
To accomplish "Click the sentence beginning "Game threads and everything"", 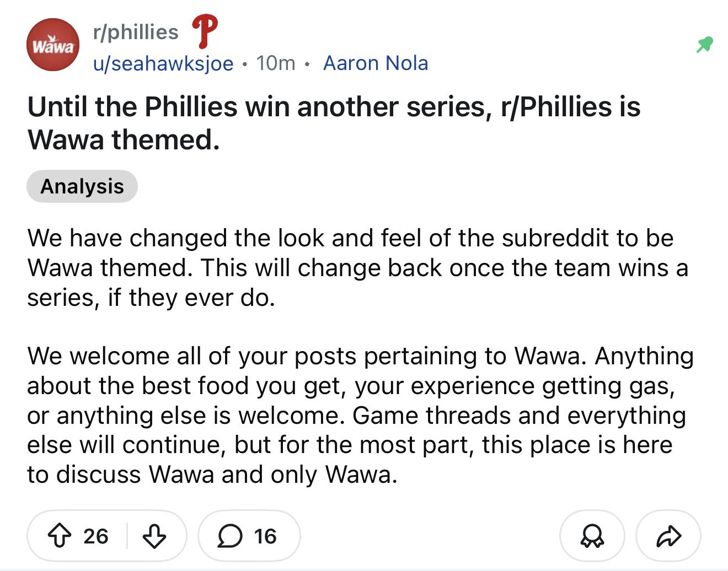I will 518,416.
